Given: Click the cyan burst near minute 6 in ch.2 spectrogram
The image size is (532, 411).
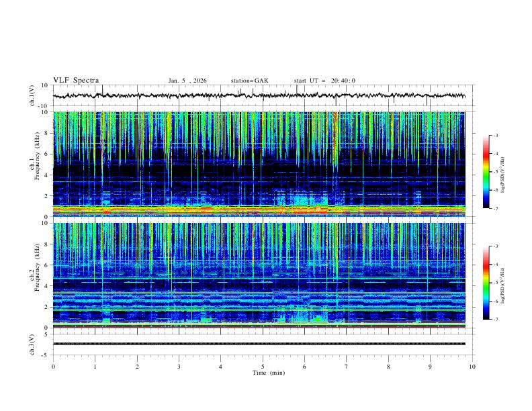Looking at the screenshot, I should coord(302,314).
